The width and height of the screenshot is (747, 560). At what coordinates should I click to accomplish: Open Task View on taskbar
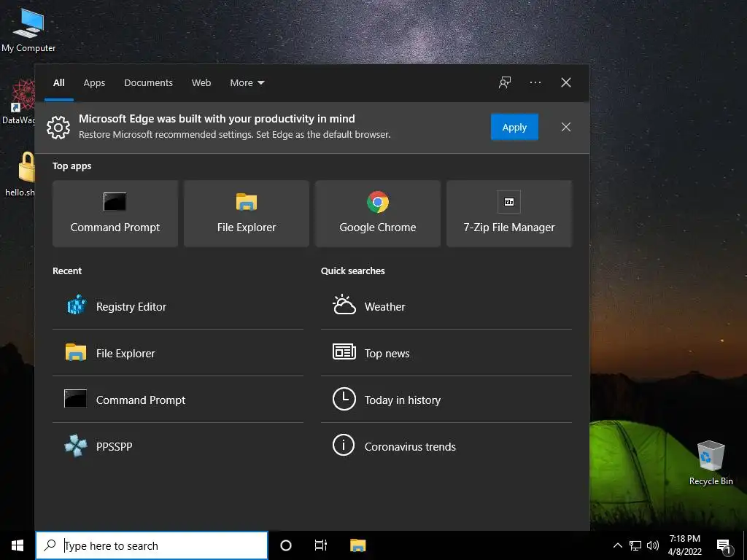(321, 545)
